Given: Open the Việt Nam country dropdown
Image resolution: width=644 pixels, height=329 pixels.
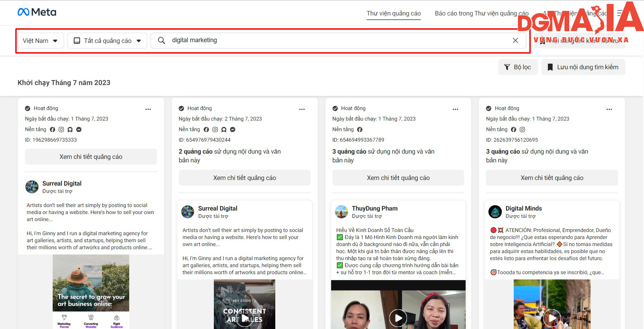Looking at the screenshot, I should [40, 41].
